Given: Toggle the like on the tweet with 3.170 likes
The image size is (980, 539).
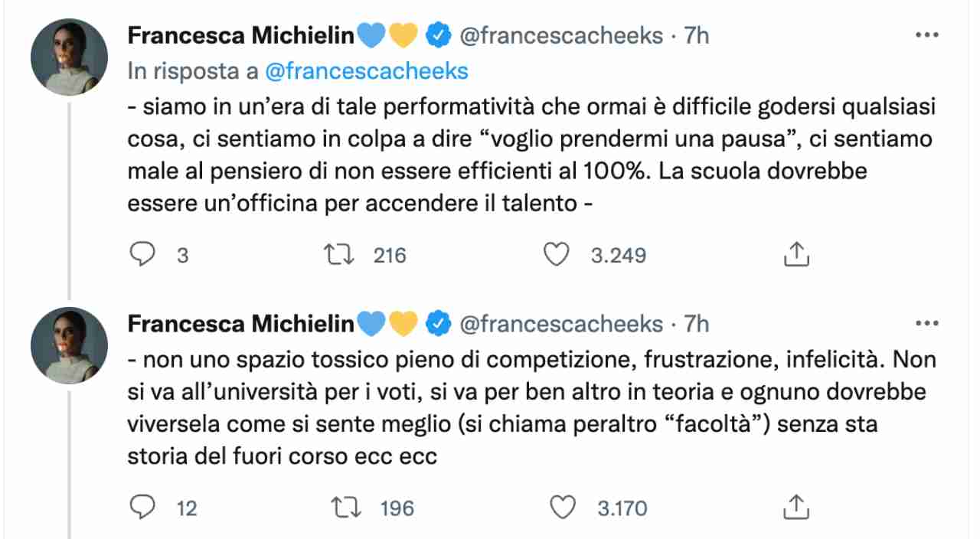Looking at the screenshot, I should 564,507.
